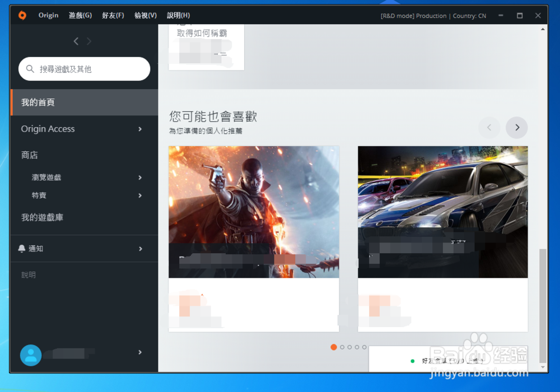Open the 遊戲(G) menu
The image size is (560, 392).
tap(80, 15)
